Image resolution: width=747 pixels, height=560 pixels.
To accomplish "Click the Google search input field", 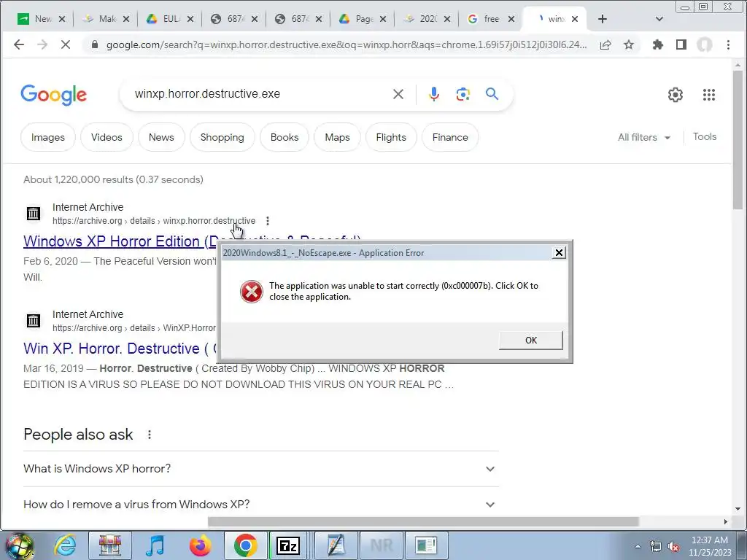I will (260, 94).
